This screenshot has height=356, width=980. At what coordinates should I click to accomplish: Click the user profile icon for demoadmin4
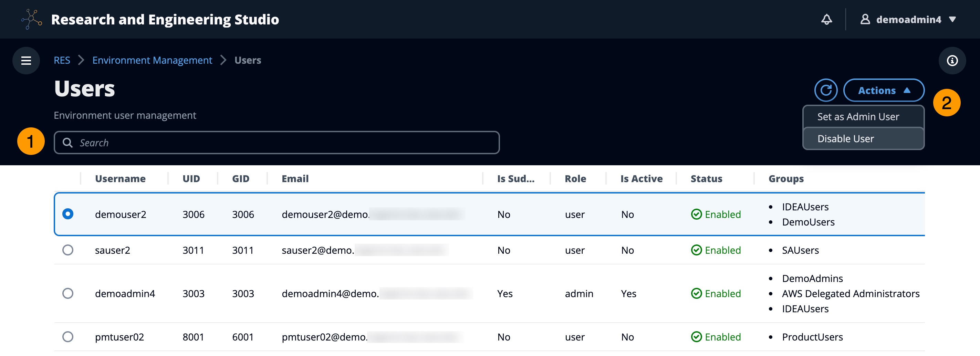click(865, 19)
